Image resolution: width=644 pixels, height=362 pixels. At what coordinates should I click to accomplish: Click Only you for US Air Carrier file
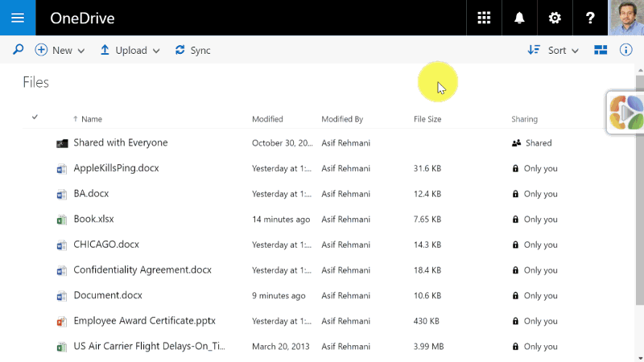535,347
